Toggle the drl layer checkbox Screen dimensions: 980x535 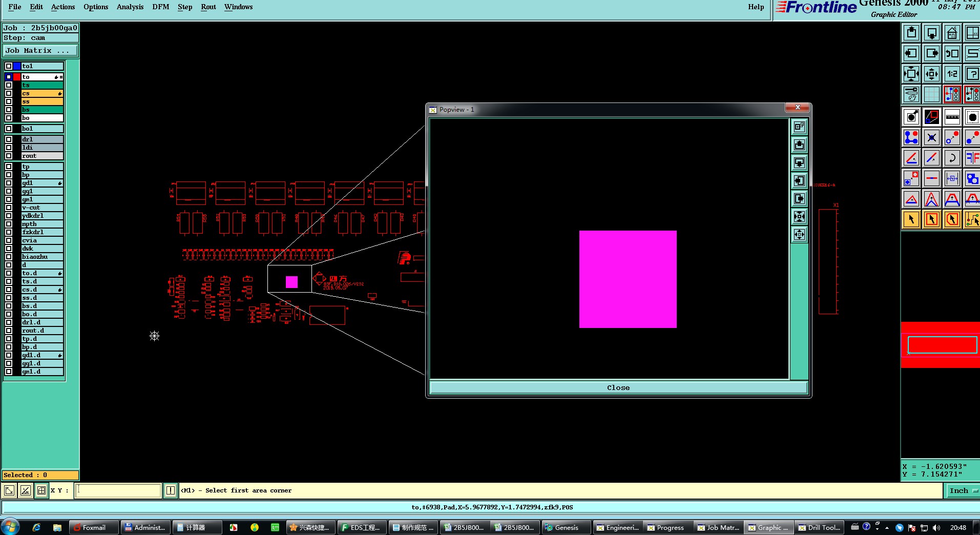coord(9,139)
